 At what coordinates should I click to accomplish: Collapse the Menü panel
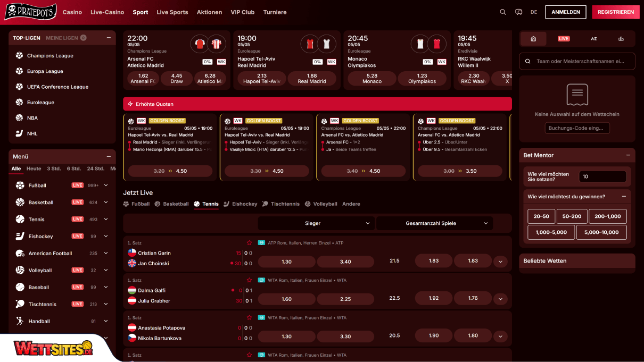tap(109, 157)
